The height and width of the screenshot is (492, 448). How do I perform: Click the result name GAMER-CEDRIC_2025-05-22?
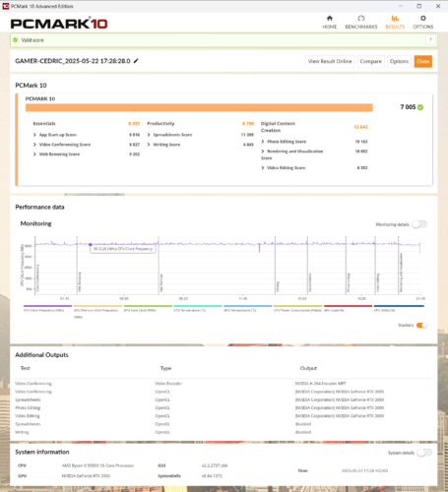tap(73, 61)
